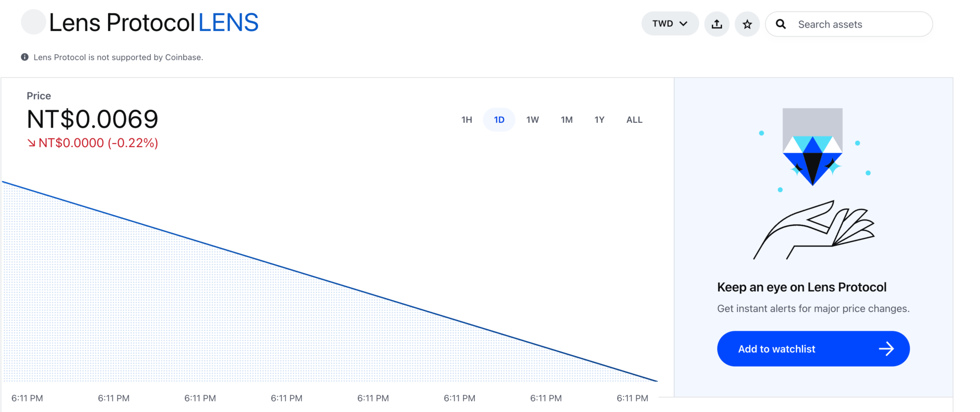Show ALL time price chart
The height and width of the screenshot is (412, 980).
pos(635,119)
